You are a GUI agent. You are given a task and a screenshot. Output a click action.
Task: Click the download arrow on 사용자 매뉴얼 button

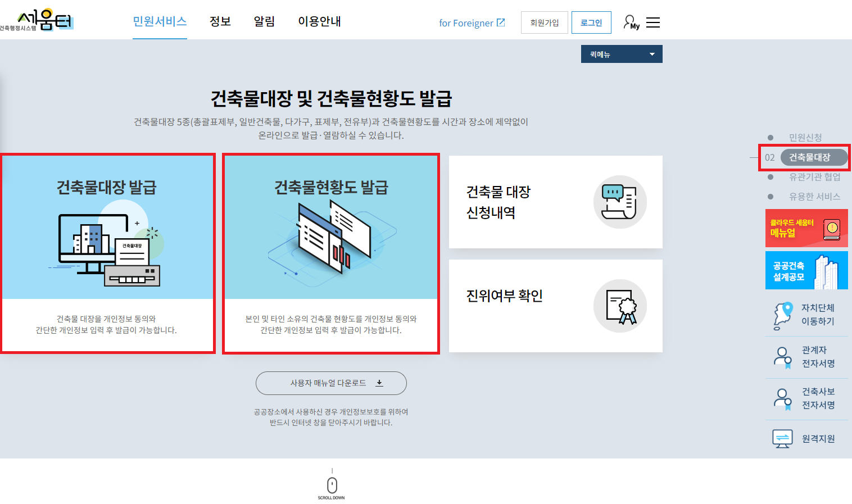click(380, 383)
